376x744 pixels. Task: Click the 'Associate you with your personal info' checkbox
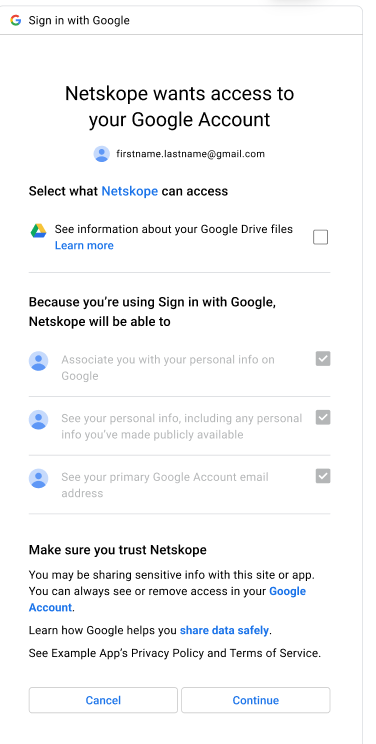point(323,359)
